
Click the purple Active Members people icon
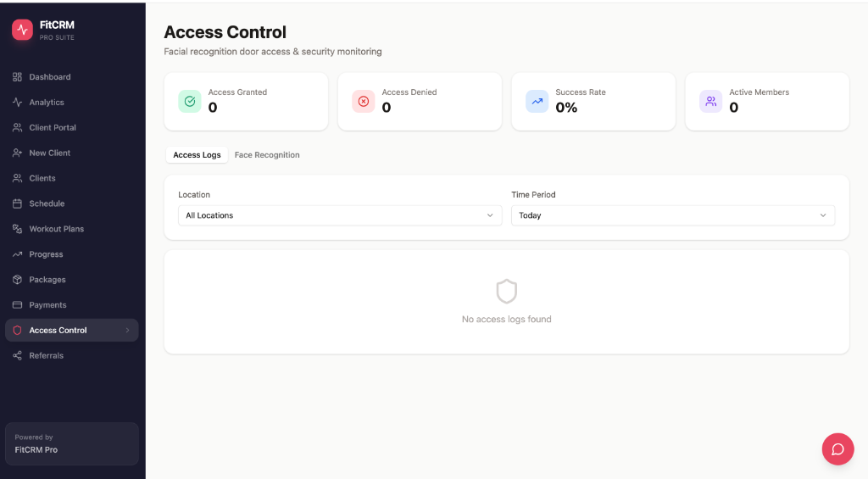point(711,102)
